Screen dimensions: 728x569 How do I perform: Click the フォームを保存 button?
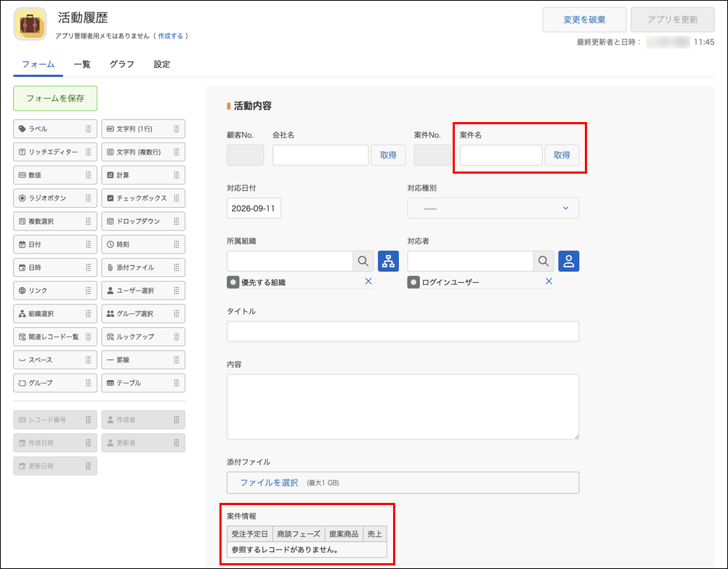[x=55, y=99]
